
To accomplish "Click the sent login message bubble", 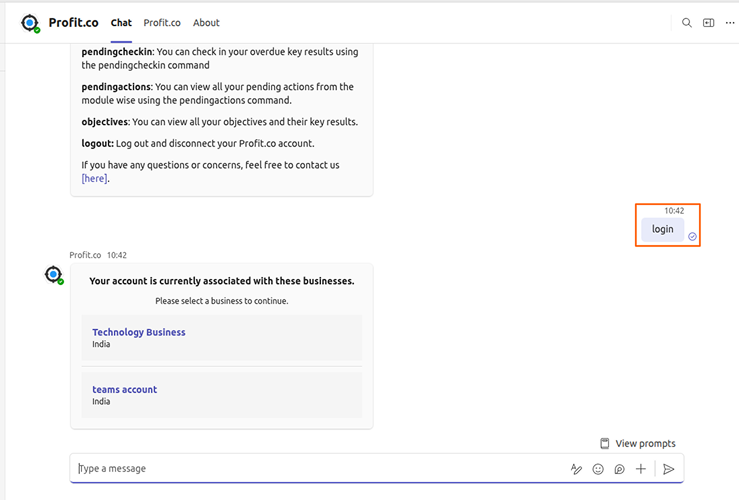I will click(662, 229).
